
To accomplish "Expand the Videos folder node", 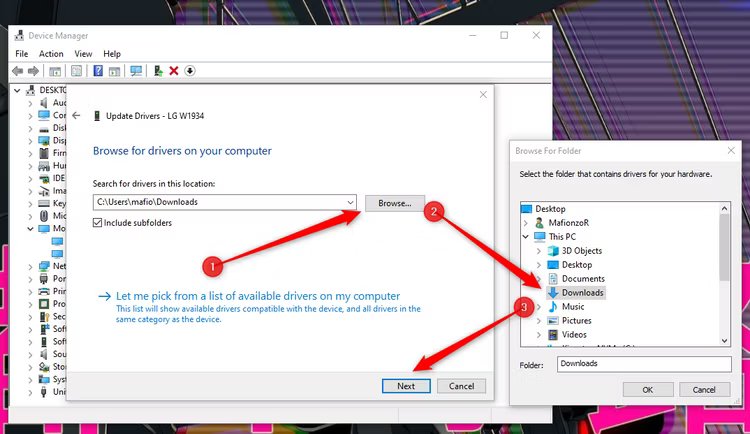I will [x=539, y=335].
